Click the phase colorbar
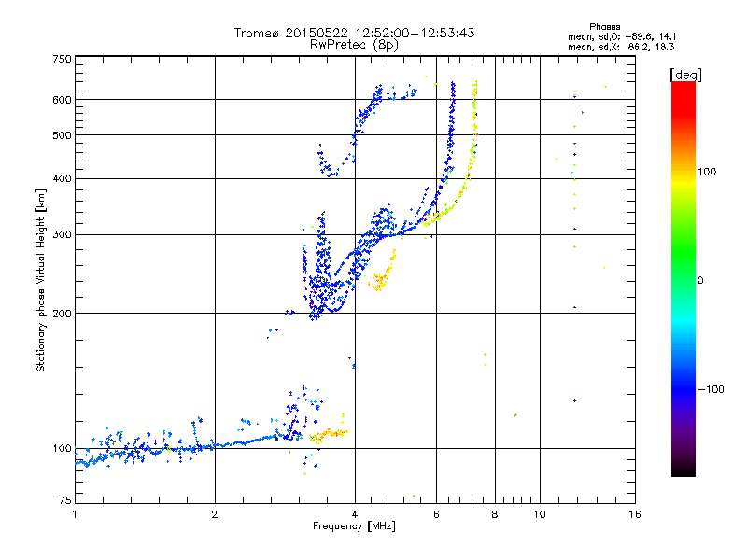 (684, 278)
